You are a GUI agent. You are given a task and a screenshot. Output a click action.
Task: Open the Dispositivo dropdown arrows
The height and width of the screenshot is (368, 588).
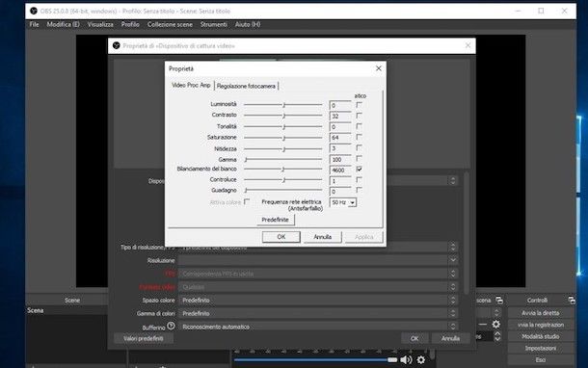453,180
